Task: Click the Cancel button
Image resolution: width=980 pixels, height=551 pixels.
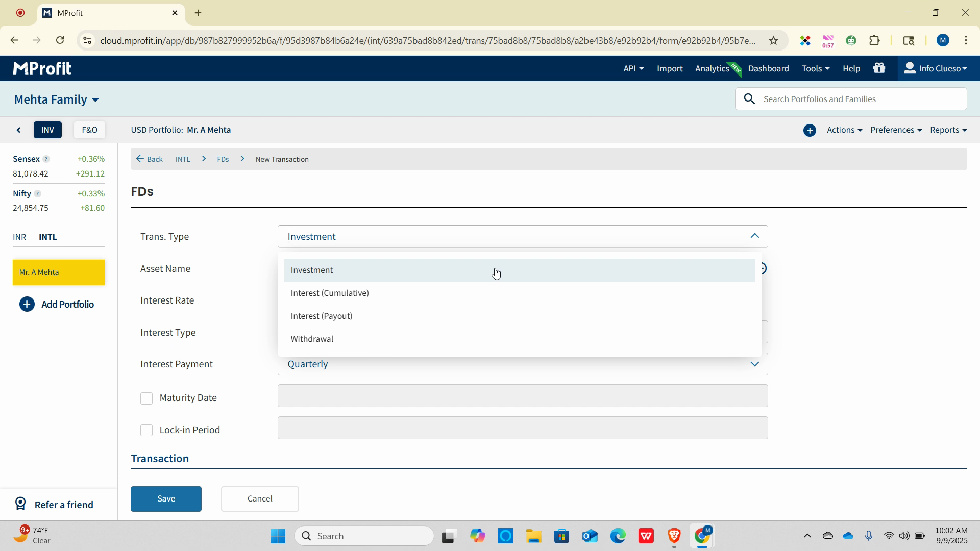Action: pyautogui.click(x=260, y=499)
